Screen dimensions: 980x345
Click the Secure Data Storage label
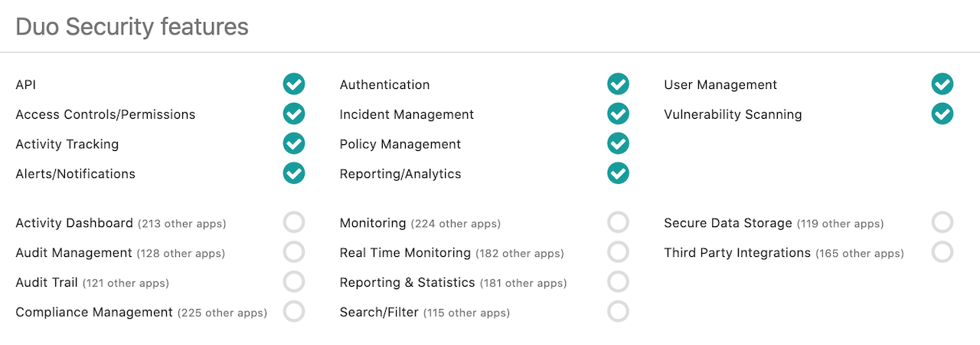727,223
